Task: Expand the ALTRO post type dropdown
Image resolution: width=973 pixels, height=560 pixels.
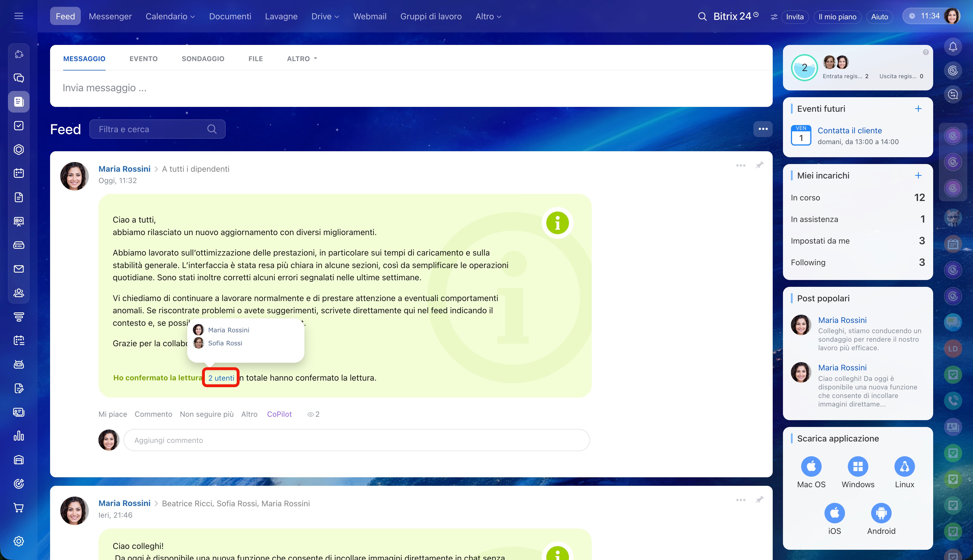Action: pyautogui.click(x=302, y=59)
